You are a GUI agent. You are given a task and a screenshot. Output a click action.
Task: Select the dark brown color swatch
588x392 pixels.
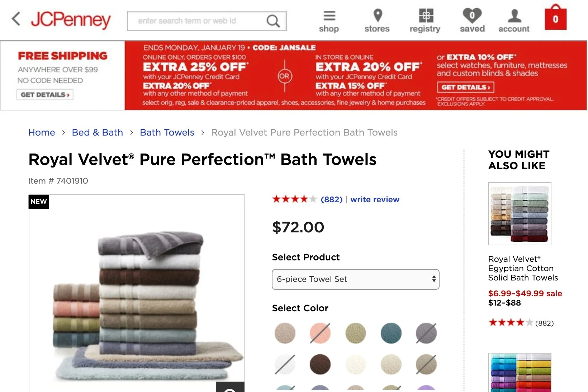tap(320, 364)
